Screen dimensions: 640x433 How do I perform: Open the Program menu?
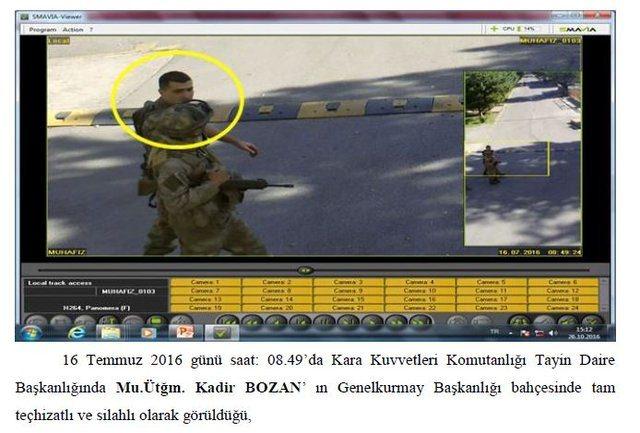(x=43, y=30)
